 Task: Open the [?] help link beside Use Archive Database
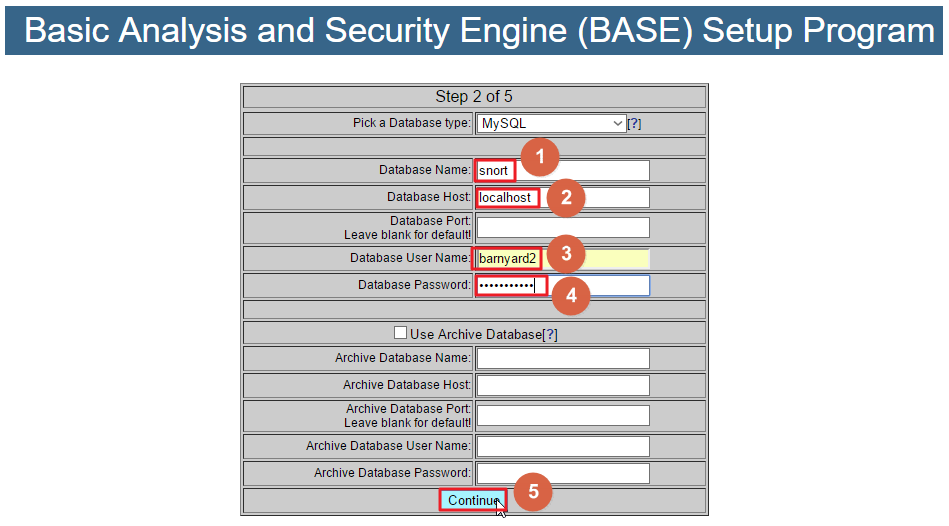[550, 335]
